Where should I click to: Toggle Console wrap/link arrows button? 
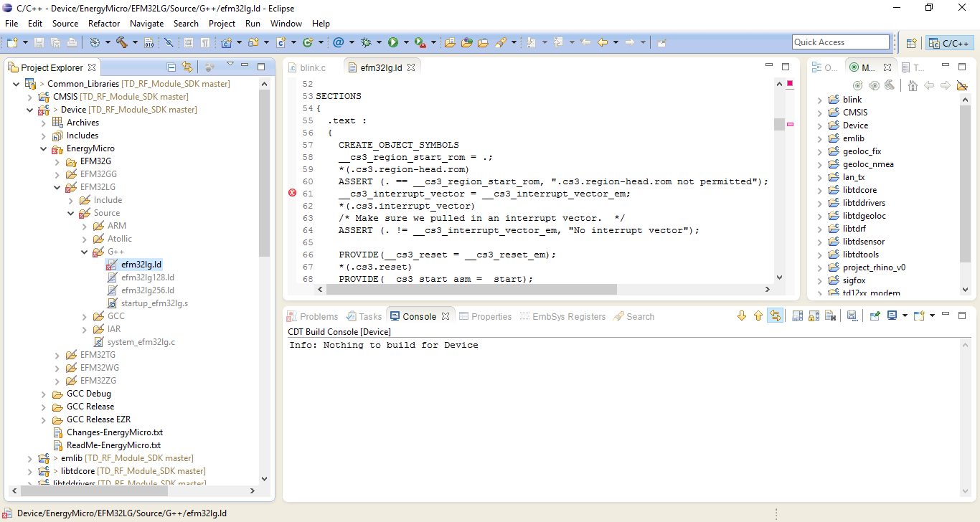775,315
